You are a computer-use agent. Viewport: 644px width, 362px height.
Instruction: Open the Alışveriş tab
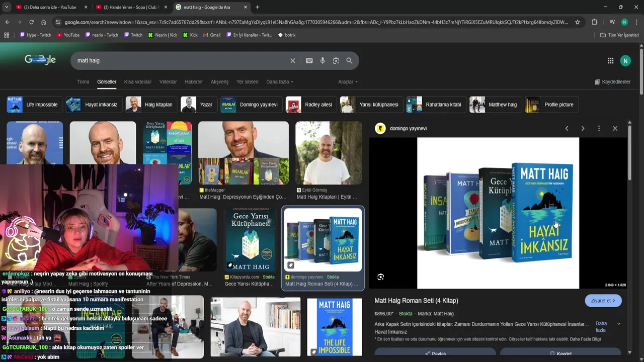click(x=219, y=82)
